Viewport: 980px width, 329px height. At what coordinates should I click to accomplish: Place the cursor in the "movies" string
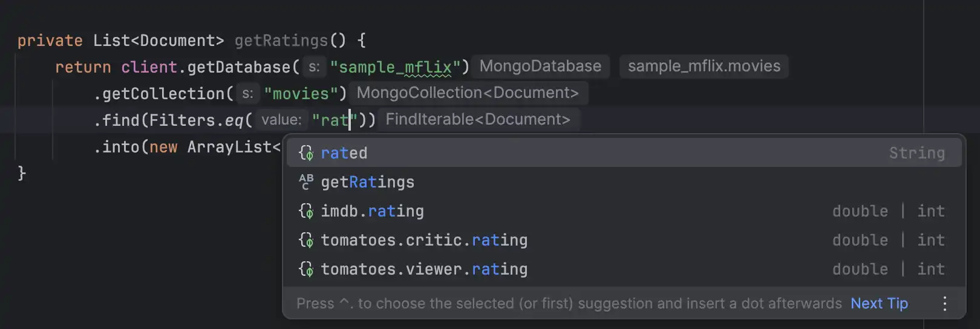301,94
